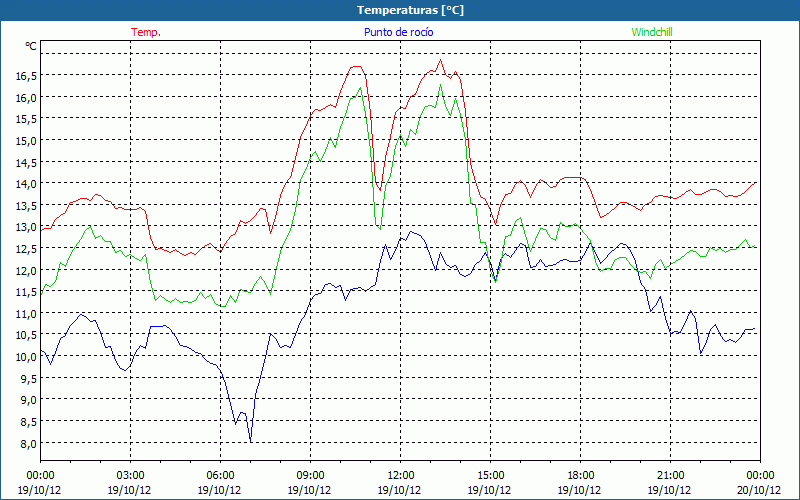Viewport: 800px width, 500px height.
Task: Select the red Temp. legend label
Action: click(146, 32)
